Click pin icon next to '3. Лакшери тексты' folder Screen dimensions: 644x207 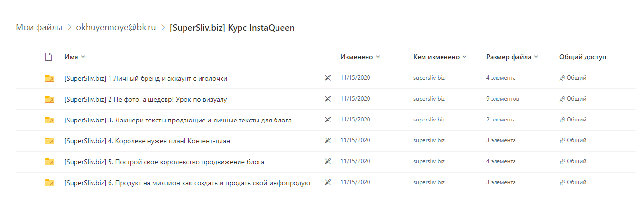click(x=328, y=120)
